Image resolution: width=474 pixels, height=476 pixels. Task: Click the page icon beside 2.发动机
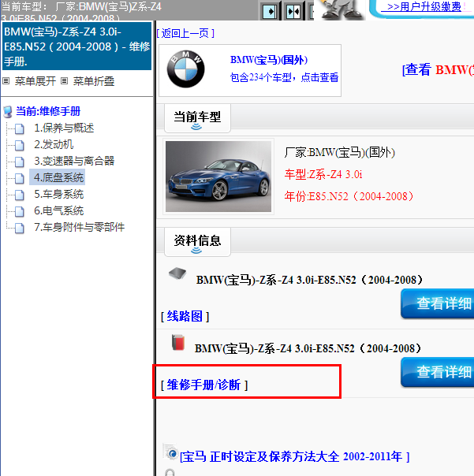click(x=20, y=145)
